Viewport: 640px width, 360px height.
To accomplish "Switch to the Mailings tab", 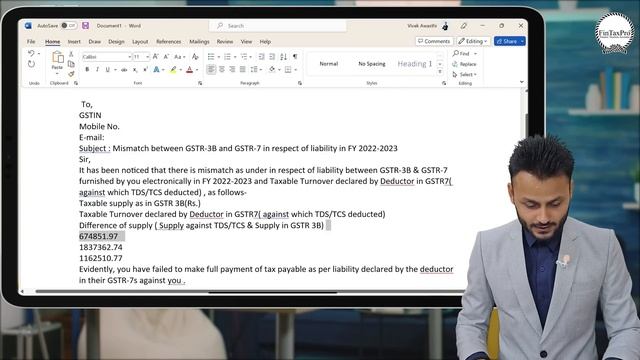I will pyautogui.click(x=199, y=42).
